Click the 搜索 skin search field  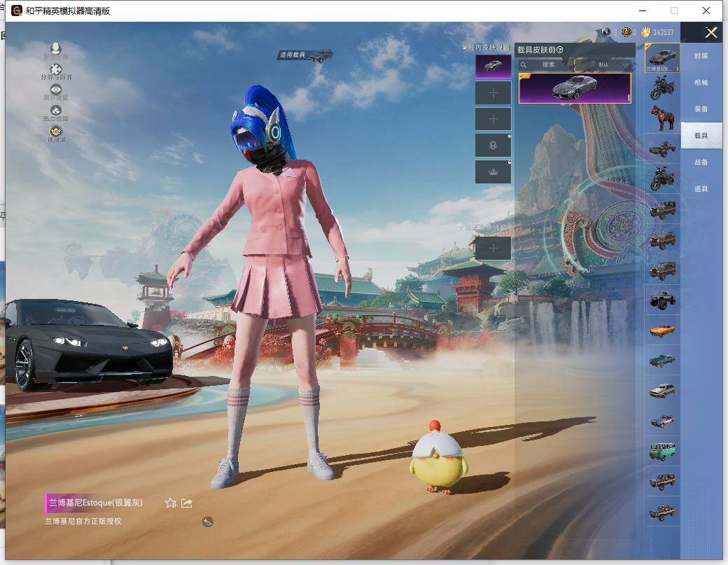549,64
